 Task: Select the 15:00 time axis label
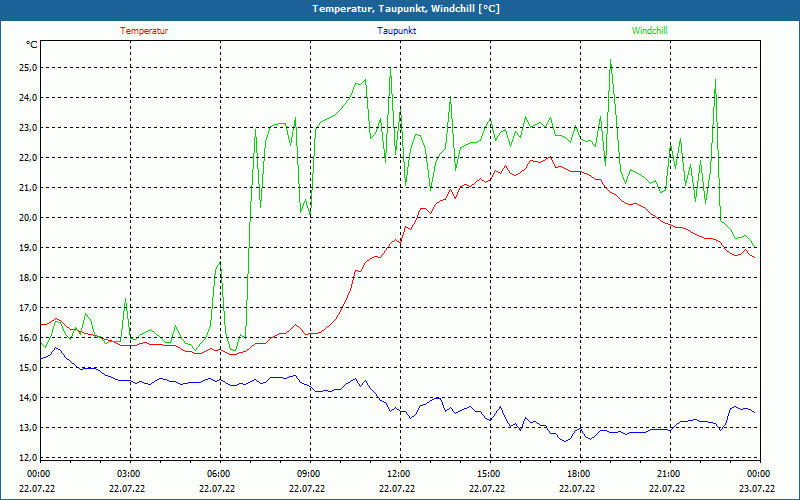489,474
